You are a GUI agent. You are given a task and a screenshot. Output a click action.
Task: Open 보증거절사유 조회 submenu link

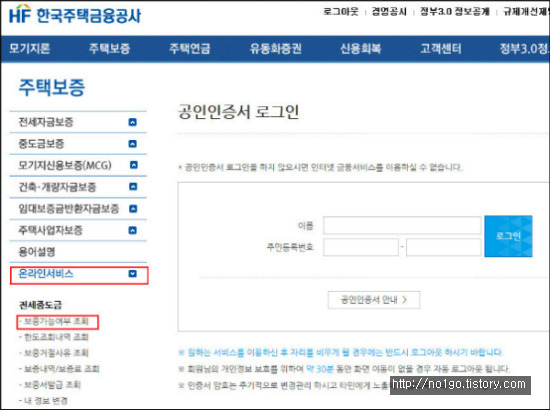[x=56, y=353]
